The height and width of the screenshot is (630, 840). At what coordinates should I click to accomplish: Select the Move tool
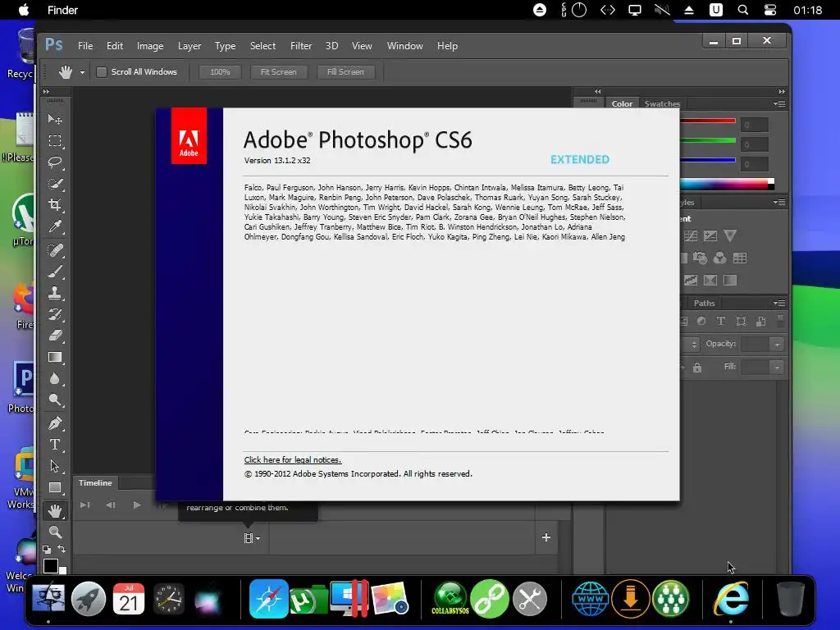tap(55, 119)
